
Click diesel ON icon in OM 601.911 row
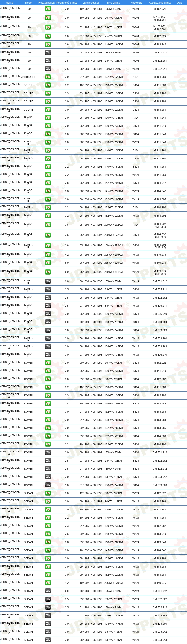(48, 53)
